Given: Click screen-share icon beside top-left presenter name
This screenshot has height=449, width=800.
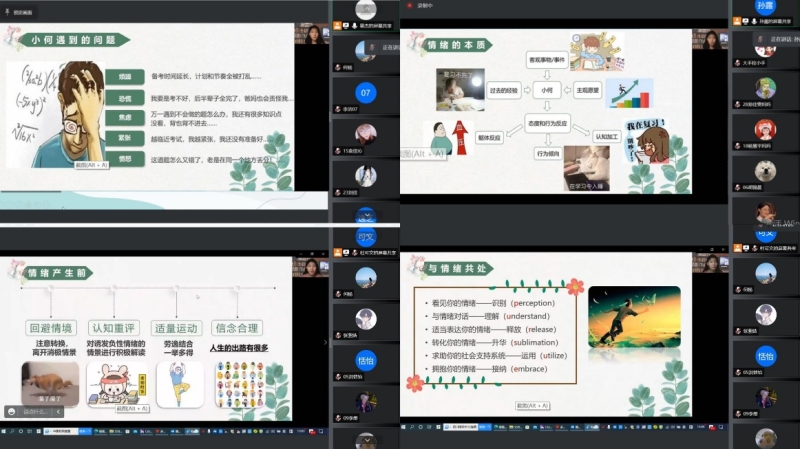Looking at the screenshot, I should coord(345,25).
